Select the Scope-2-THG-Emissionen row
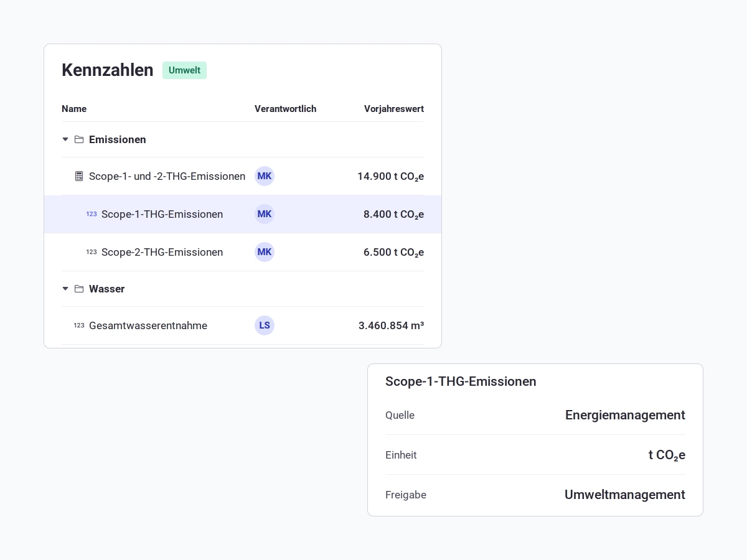 (243, 252)
